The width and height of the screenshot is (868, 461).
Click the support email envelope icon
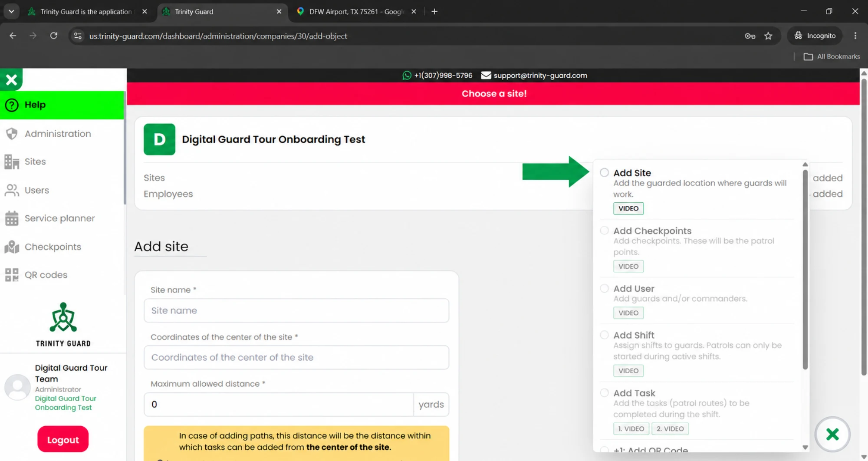(486, 76)
